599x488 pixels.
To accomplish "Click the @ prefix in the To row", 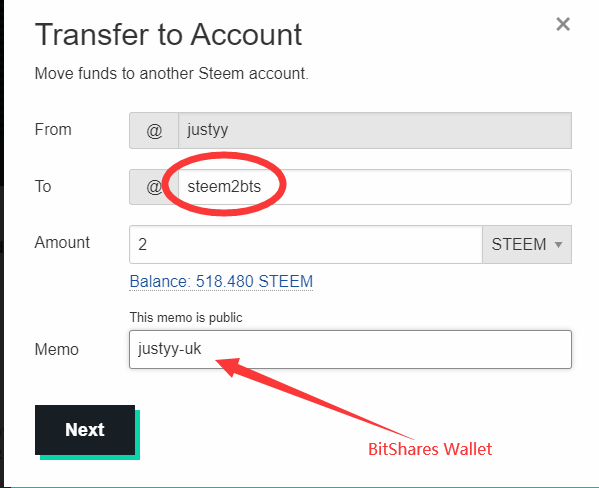I will pyautogui.click(x=154, y=187).
